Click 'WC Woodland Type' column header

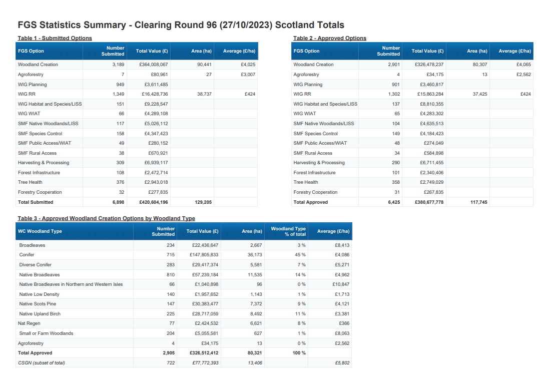[40, 231]
